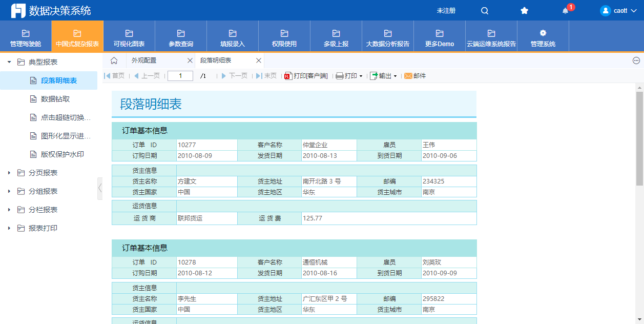This screenshot has width=644, height=324.
Task: Click the more options ellipsis icon
Action: pyautogui.click(x=636, y=60)
